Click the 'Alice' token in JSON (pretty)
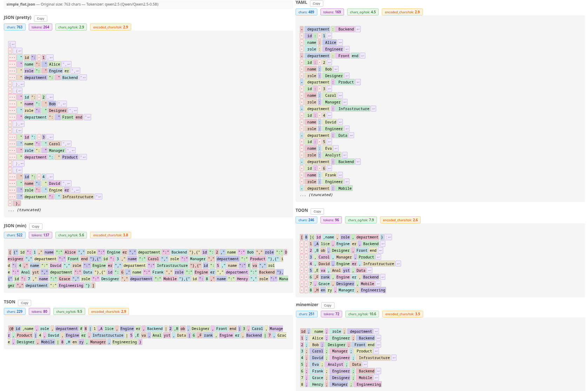588x391 pixels. click(54, 64)
